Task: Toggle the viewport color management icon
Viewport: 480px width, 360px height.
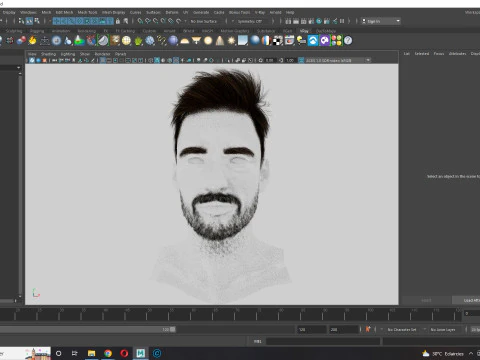Action: coord(301,60)
